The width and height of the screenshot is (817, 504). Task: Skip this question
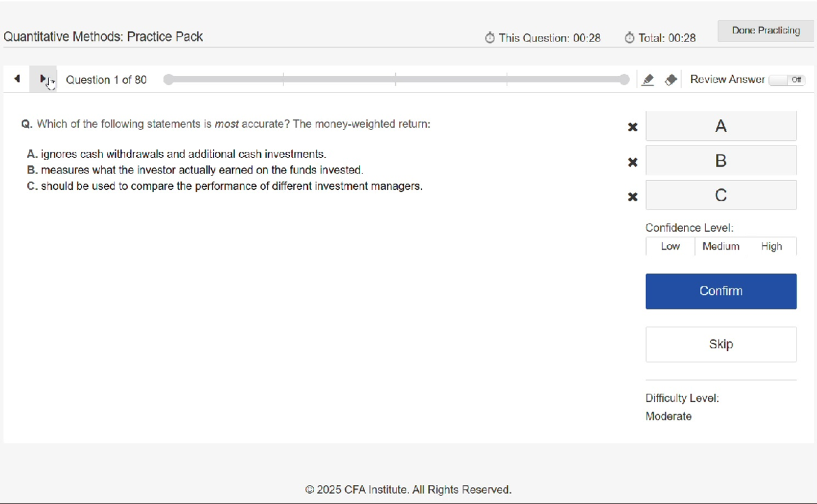click(721, 344)
